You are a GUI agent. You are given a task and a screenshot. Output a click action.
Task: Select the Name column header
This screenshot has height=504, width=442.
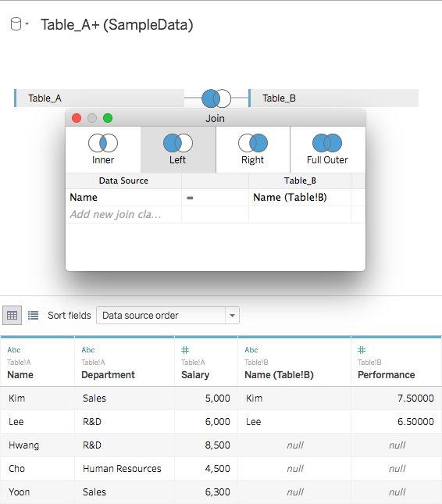point(20,375)
